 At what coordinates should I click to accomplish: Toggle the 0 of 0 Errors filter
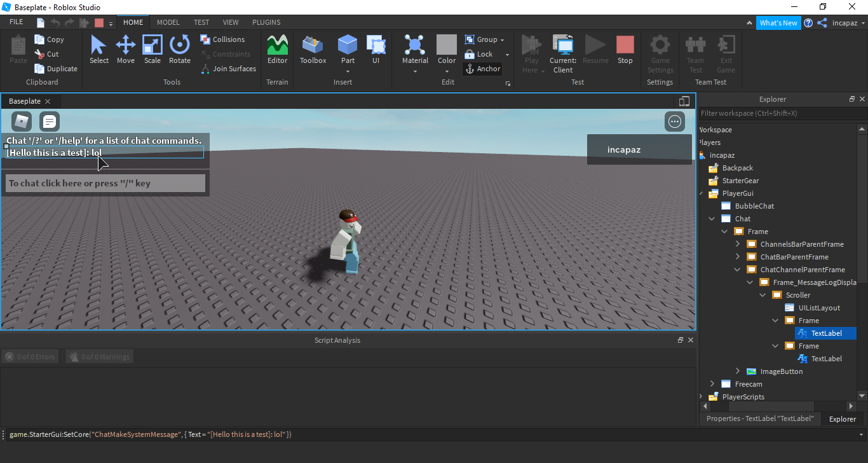[29, 357]
